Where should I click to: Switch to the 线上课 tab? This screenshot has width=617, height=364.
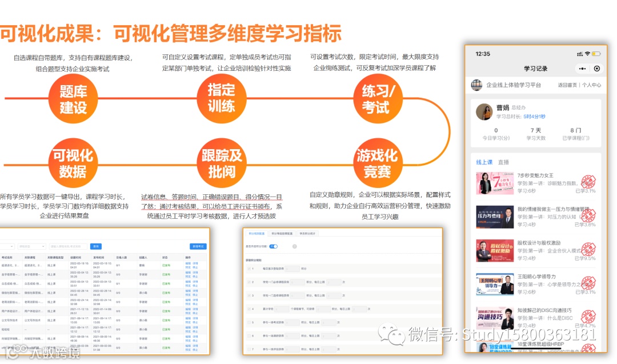(484, 162)
